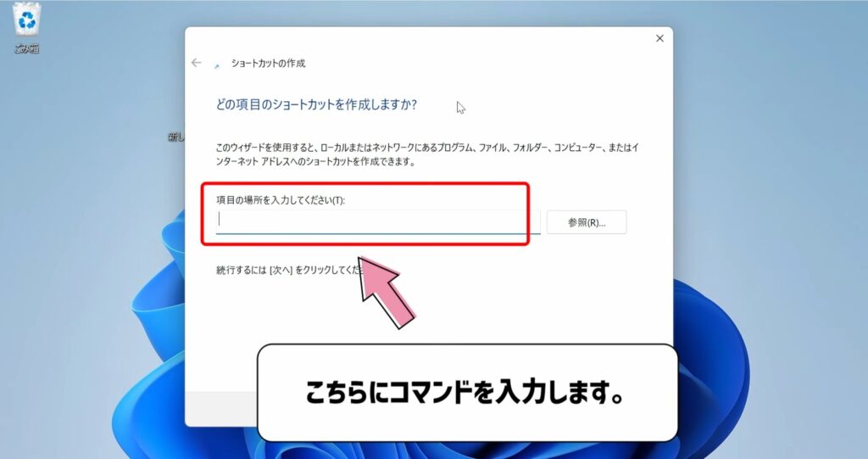The width and height of the screenshot is (868, 459).
Task: Close the Create Shortcut dialog
Action: point(659,38)
